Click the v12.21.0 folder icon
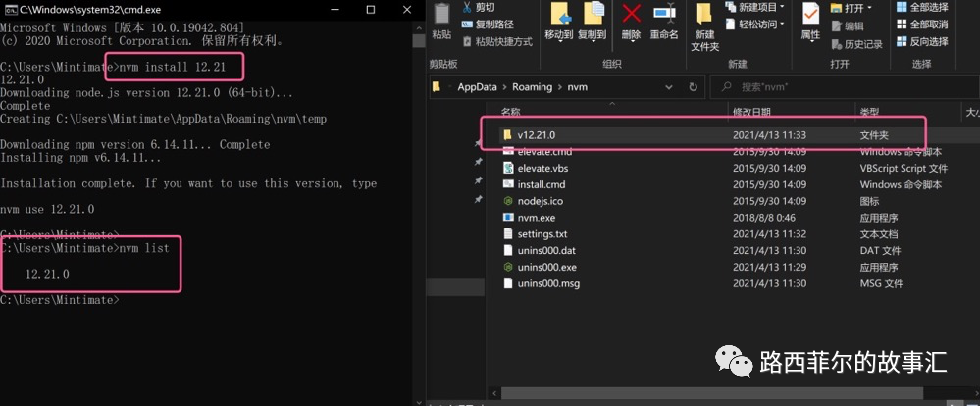Image resolution: width=980 pixels, height=406 pixels. coord(507,135)
